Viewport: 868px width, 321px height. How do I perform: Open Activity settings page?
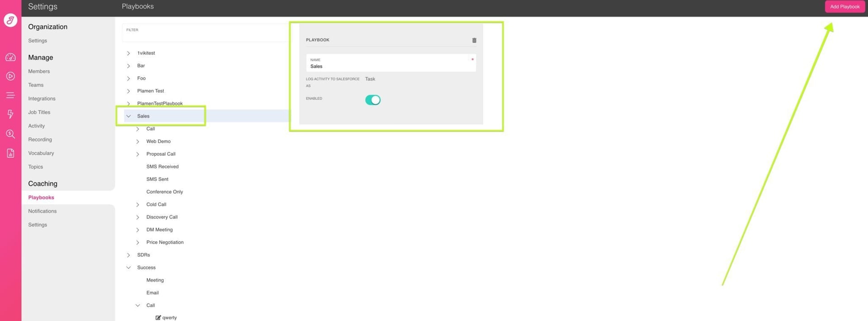[x=36, y=126]
